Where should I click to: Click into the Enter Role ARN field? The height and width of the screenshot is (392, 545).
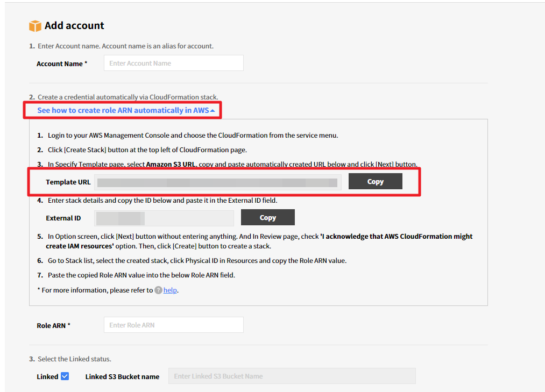pyautogui.click(x=173, y=325)
